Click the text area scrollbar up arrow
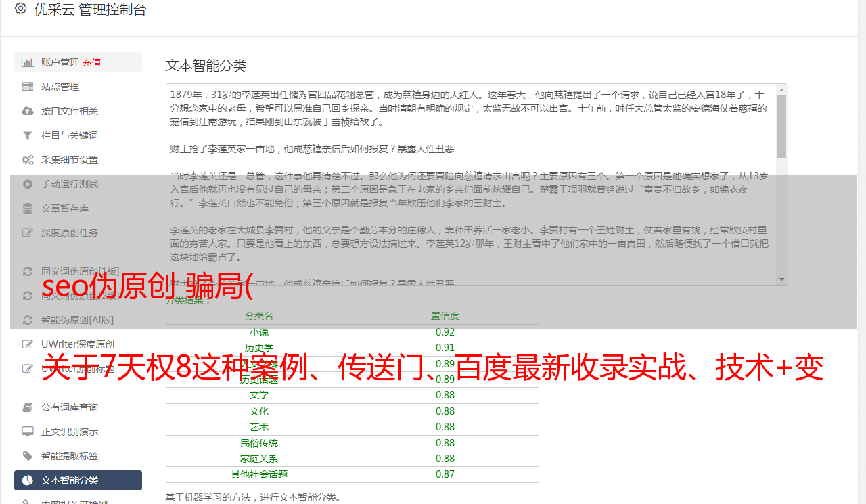This screenshot has height=504, width=866. click(782, 89)
